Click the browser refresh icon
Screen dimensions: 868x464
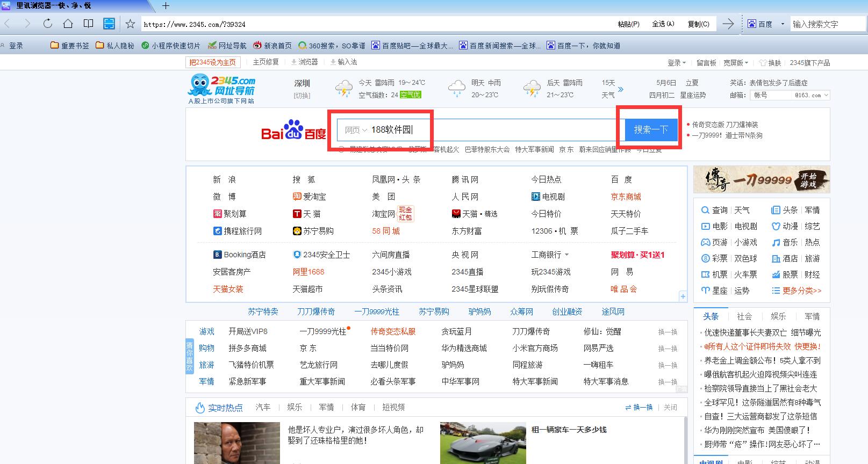click(x=48, y=24)
